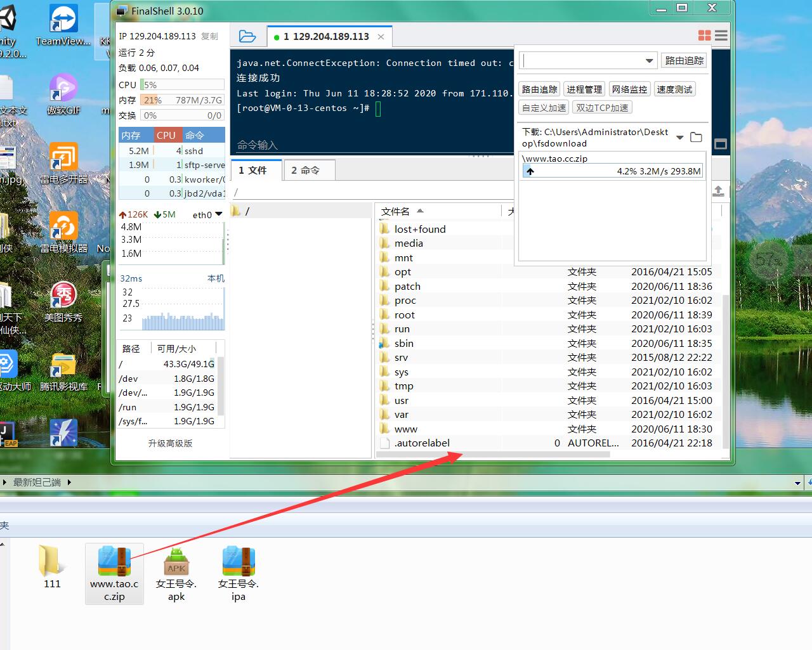The width and height of the screenshot is (812, 650).
Task: Click the terminal maximize panel icon
Action: (x=721, y=144)
